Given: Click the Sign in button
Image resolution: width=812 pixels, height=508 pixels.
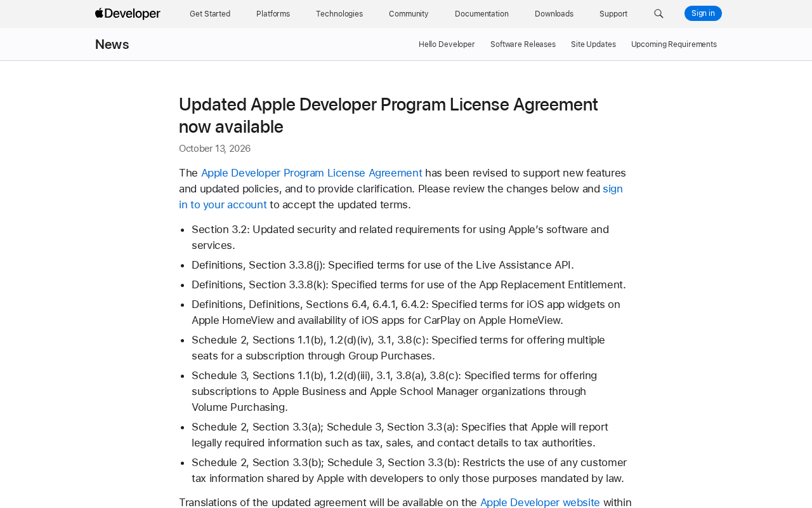Looking at the screenshot, I should coord(703,13).
